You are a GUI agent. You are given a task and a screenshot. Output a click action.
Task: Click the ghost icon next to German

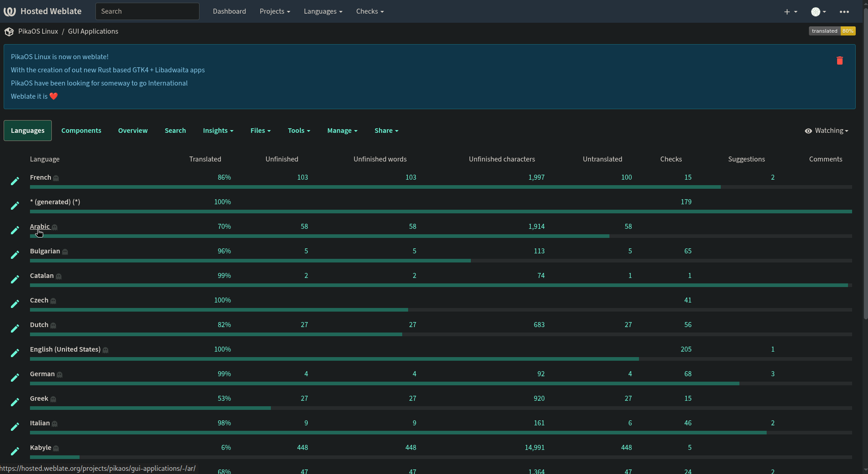point(60,375)
